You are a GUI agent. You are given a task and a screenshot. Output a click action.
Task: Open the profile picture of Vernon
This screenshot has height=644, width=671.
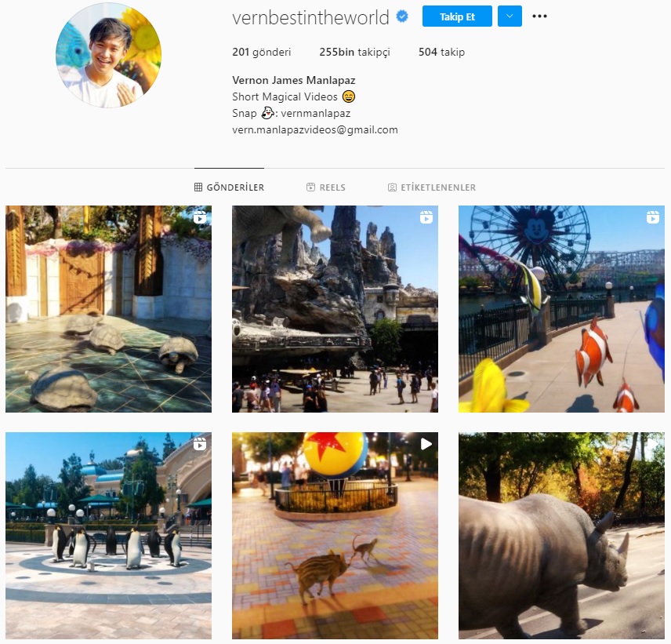[x=109, y=55]
